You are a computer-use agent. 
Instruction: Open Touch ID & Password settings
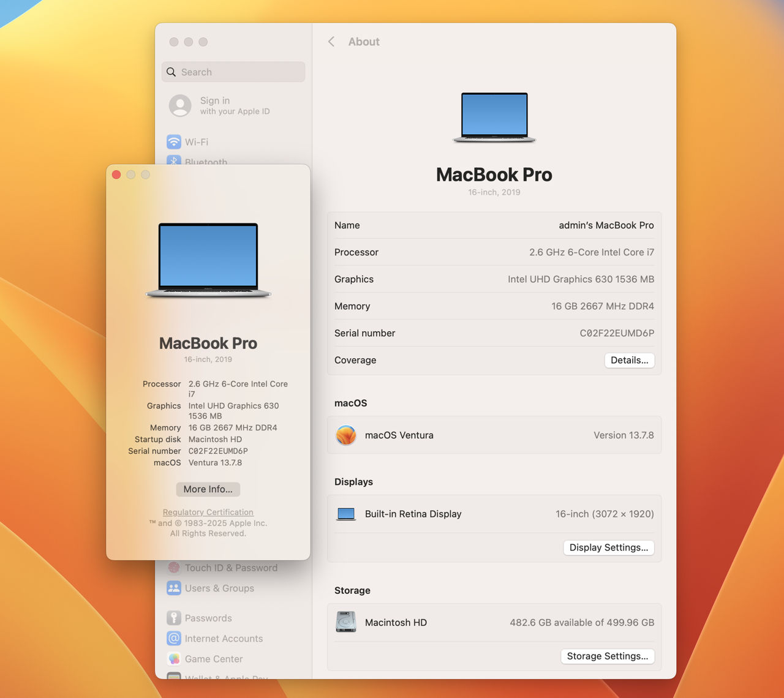(x=230, y=568)
